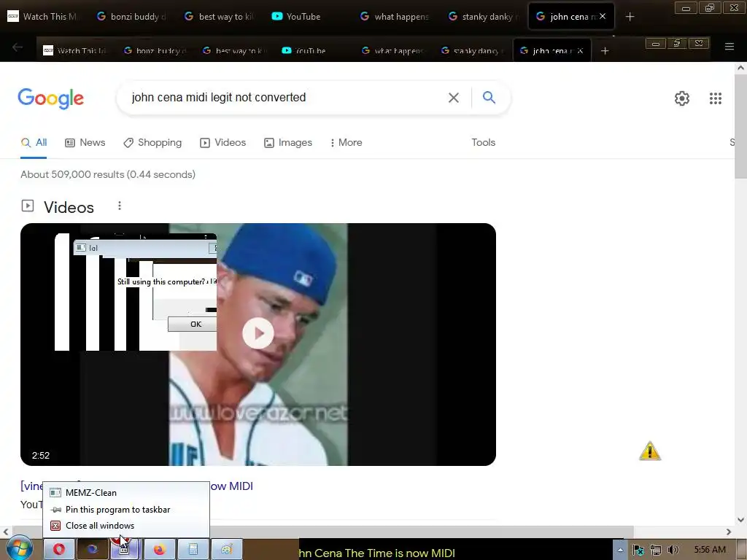The width and height of the screenshot is (747, 560).
Task: Click the yellow warning triangle icon
Action: [x=650, y=451]
